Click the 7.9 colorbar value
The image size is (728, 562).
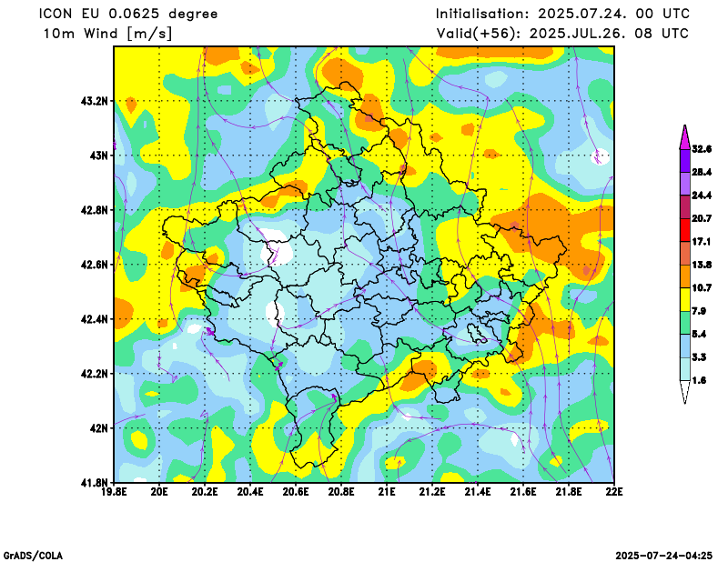point(699,311)
